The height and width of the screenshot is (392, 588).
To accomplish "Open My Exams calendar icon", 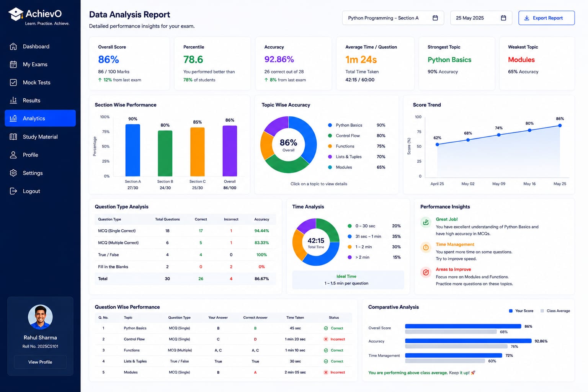I will click(13, 64).
